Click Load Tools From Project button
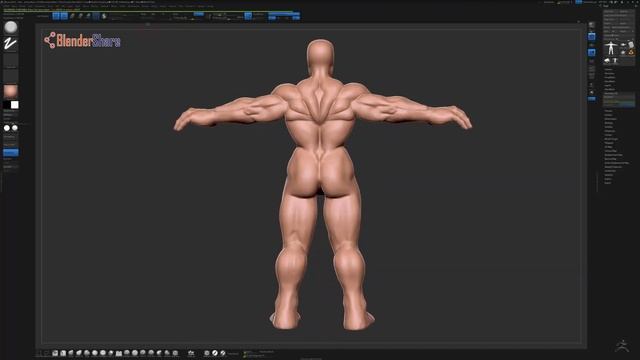Screen dimensions: 640x360 click(x=619, y=15)
